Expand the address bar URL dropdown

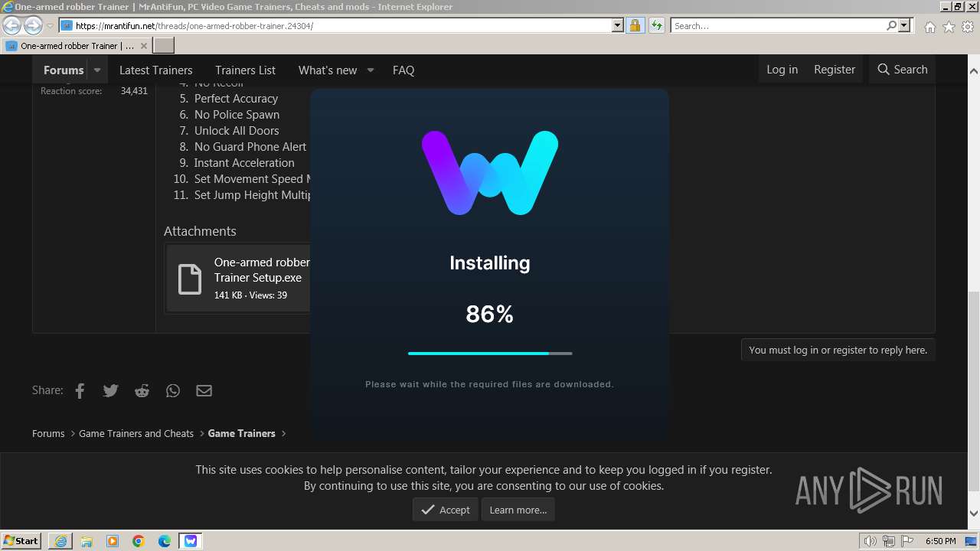618,25
